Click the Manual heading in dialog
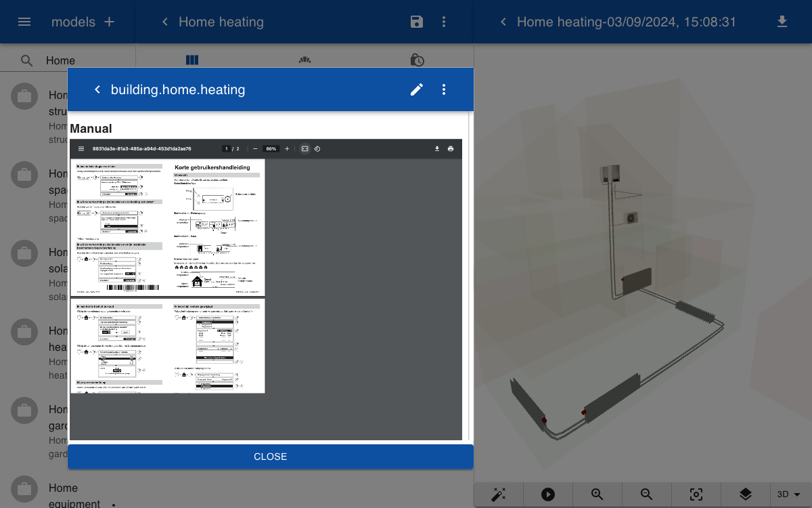 click(x=91, y=129)
